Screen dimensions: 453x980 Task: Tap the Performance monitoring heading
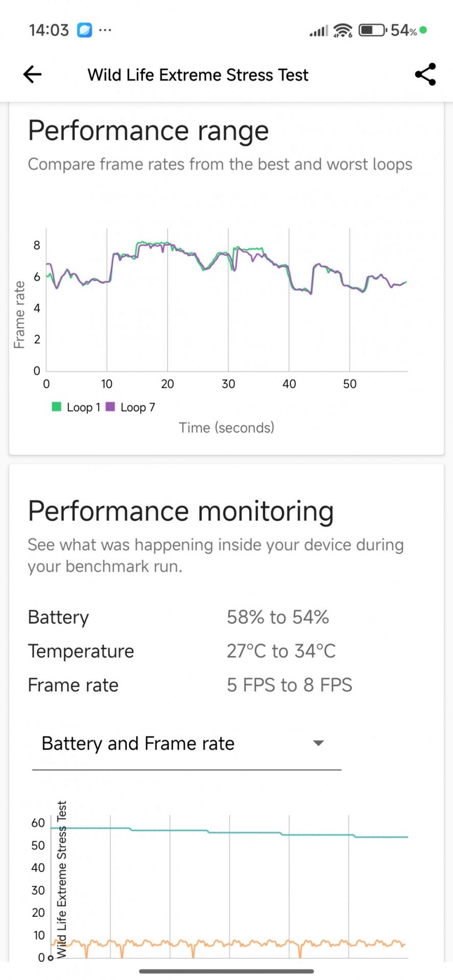[x=181, y=511]
